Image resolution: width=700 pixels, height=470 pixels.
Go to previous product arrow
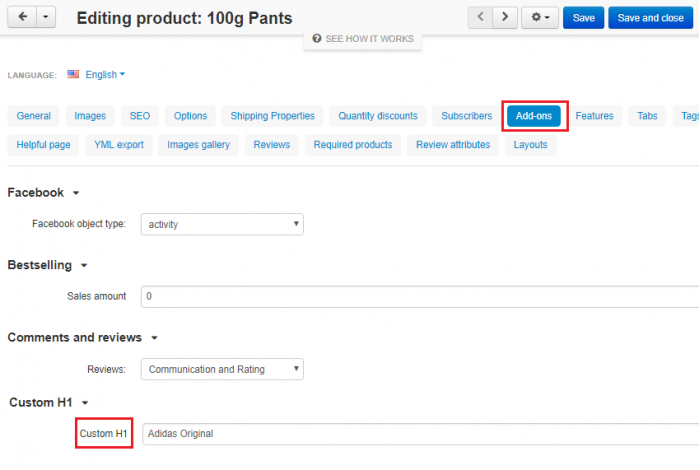tap(480, 17)
